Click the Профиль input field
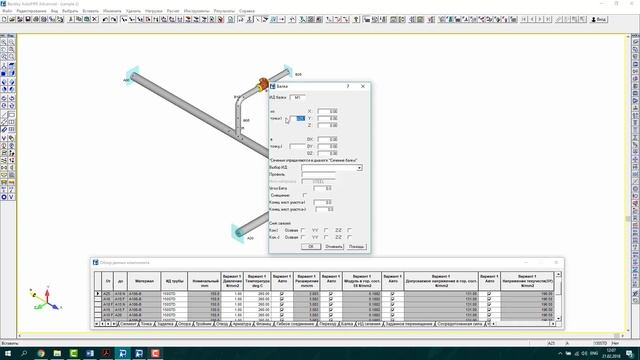Image resolution: width=640 pixels, height=360 pixels. pyautogui.click(x=319, y=174)
